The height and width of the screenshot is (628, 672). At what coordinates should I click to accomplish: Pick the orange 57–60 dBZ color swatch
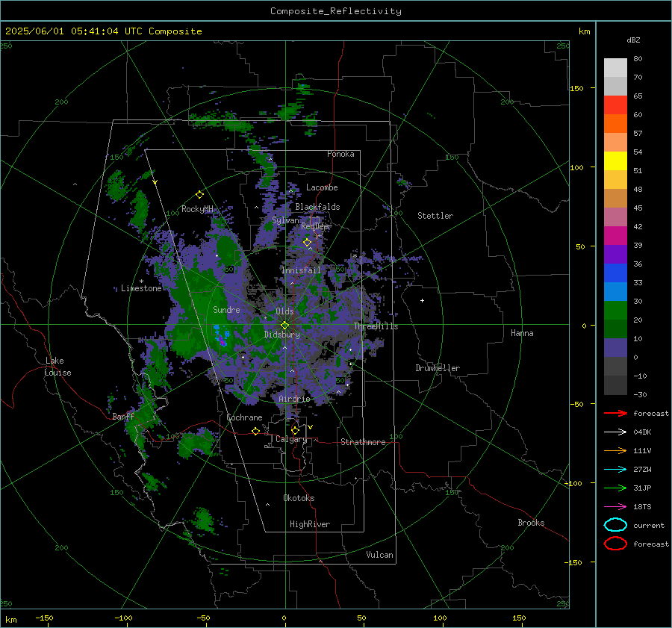click(x=615, y=124)
